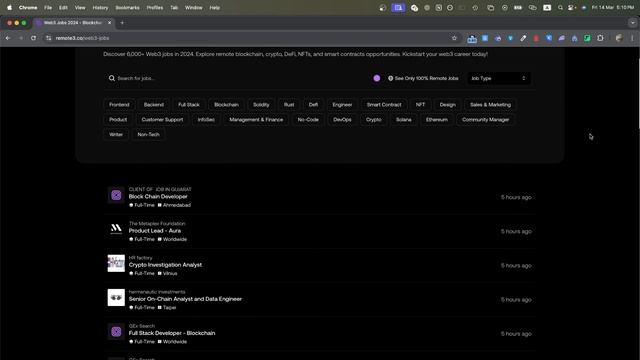Select the Defi tag

pyautogui.click(x=313, y=105)
